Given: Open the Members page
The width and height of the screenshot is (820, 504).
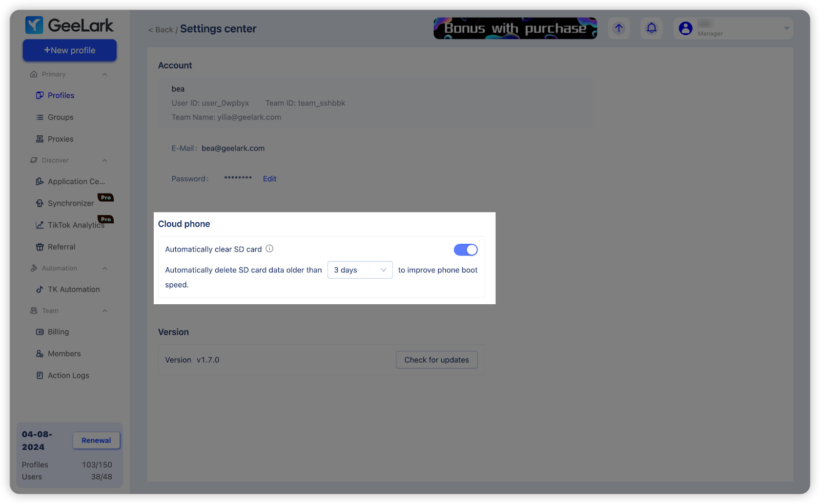Looking at the screenshot, I should [64, 353].
